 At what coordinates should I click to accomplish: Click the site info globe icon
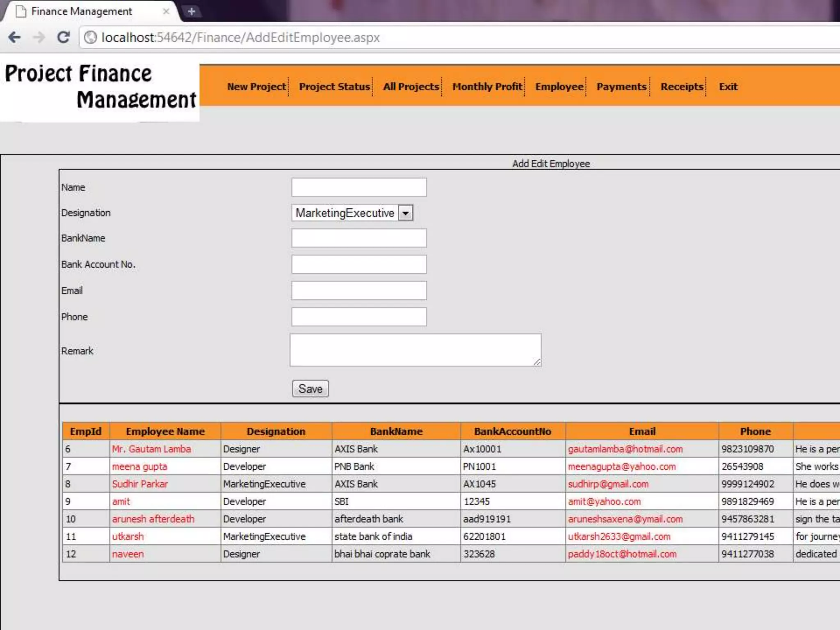click(x=90, y=37)
